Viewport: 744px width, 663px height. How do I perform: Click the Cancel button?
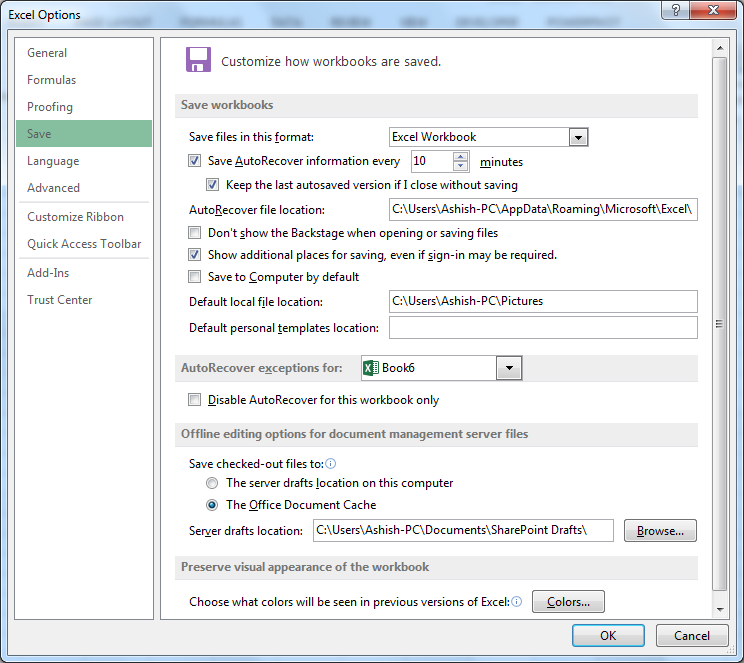click(x=692, y=635)
